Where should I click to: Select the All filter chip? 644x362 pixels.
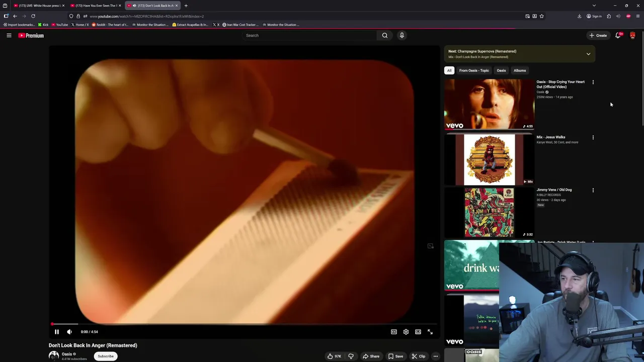tap(449, 70)
